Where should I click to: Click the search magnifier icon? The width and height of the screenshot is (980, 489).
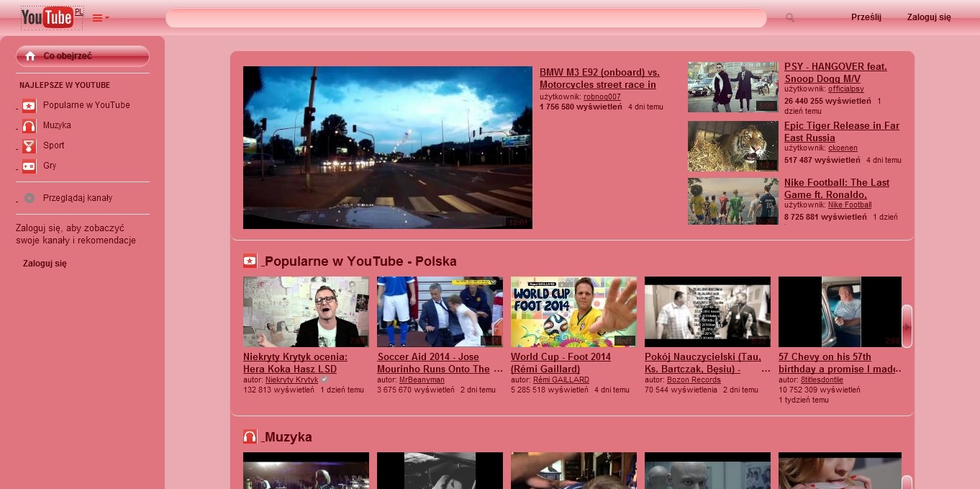[789, 18]
